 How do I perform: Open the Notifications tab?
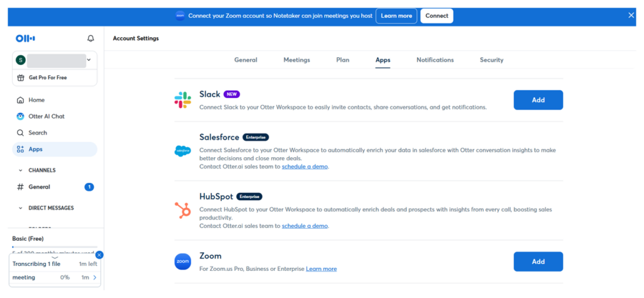(435, 60)
